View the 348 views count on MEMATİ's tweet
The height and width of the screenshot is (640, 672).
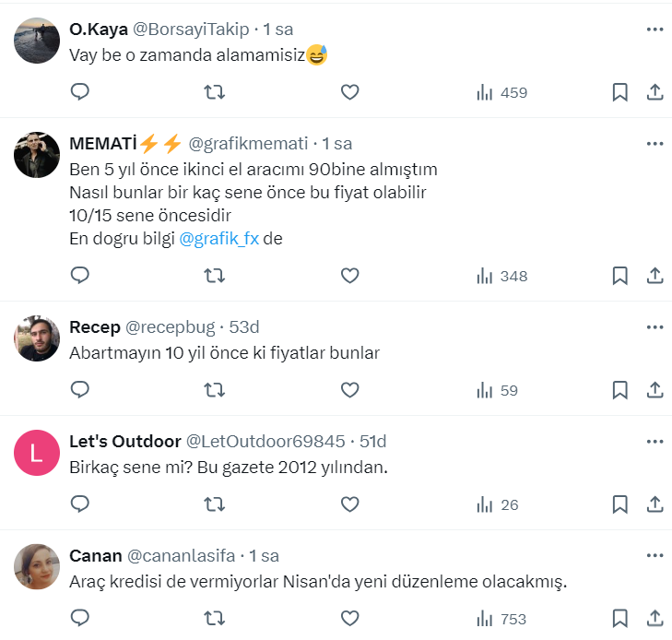coord(501,275)
